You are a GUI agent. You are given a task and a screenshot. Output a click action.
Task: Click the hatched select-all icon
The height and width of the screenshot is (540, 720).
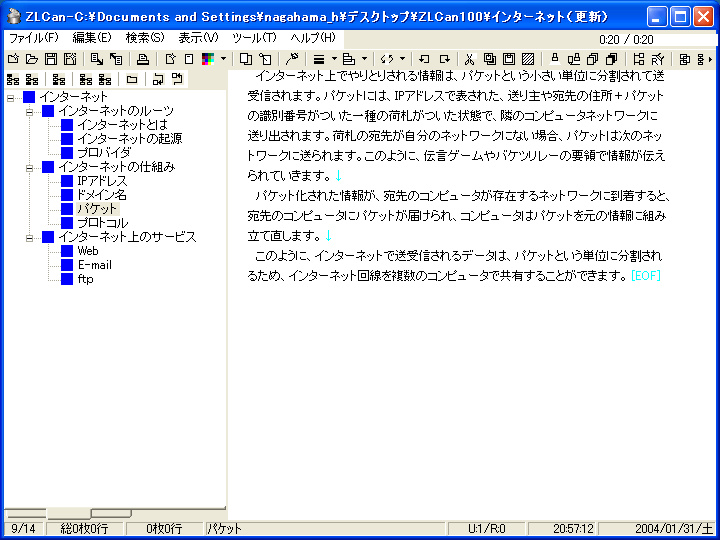point(528,59)
